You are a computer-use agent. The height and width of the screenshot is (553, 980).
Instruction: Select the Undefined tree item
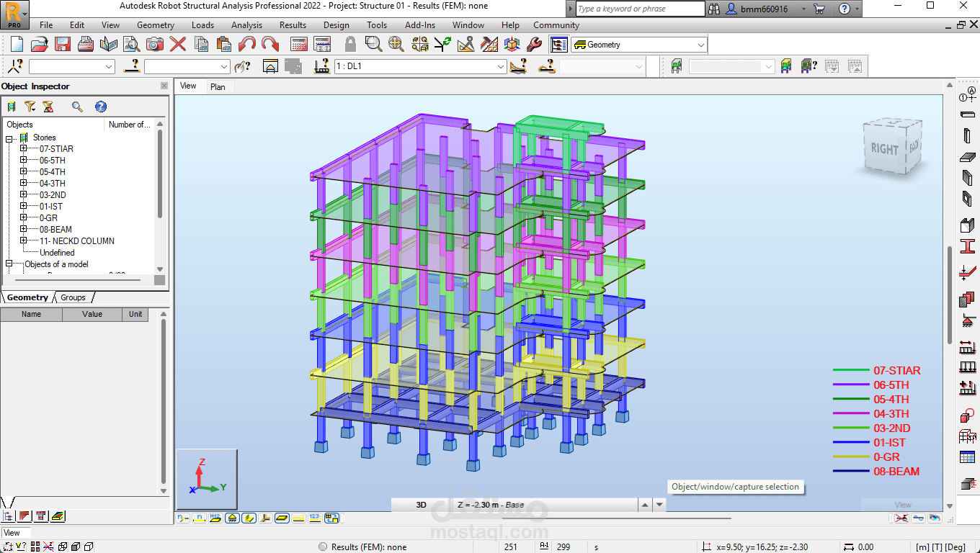tap(57, 253)
